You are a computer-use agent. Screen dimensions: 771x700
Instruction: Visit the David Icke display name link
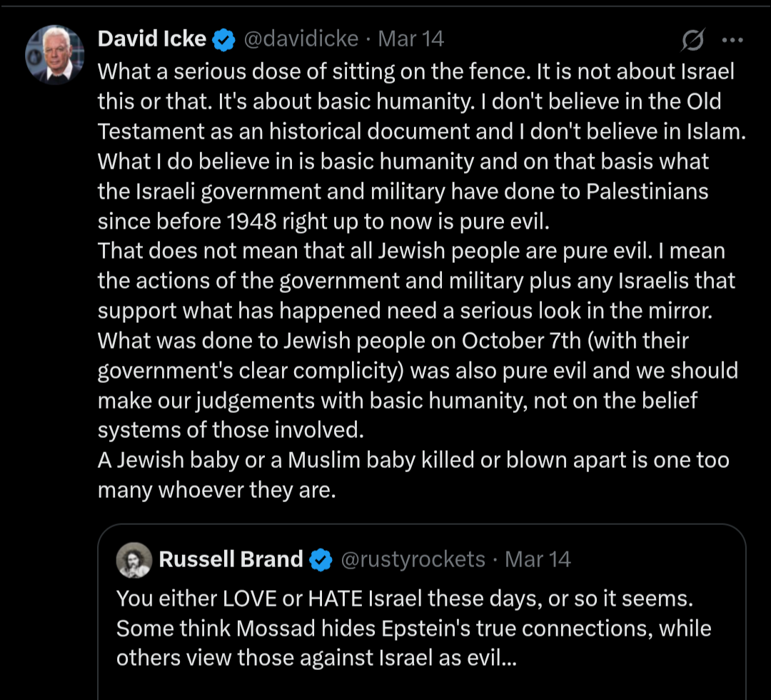(x=153, y=39)
